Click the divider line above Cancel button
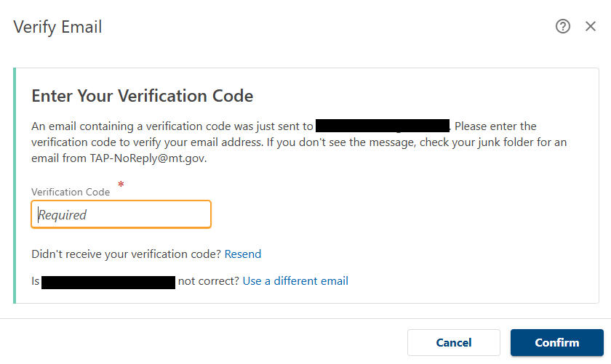The height and width of the screenshot is (364, 611). click(305, 318)
